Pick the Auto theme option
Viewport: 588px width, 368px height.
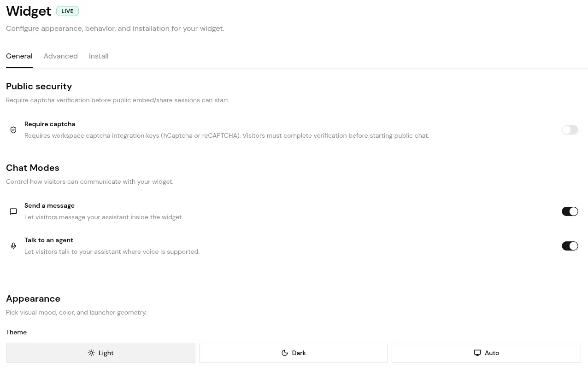point(486,353)
